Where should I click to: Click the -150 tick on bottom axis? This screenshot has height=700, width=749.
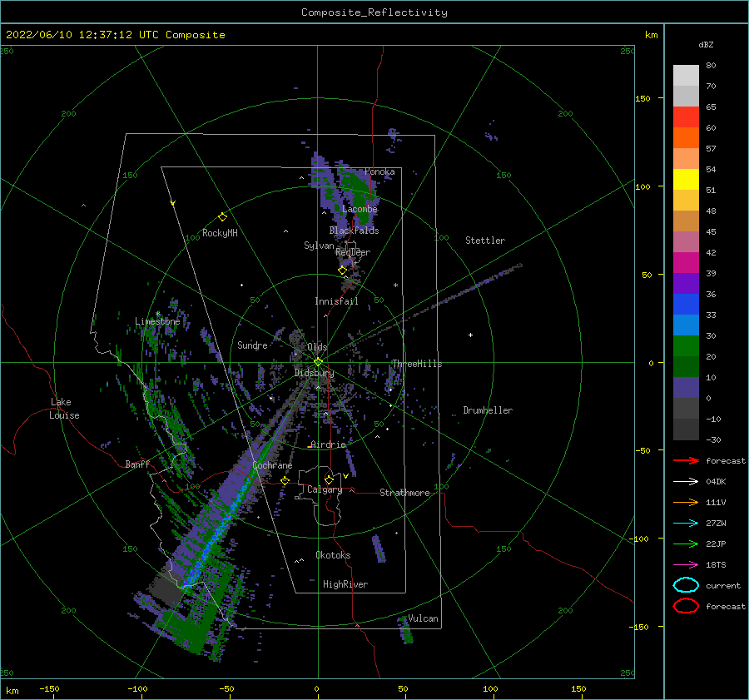click(49, 688)
